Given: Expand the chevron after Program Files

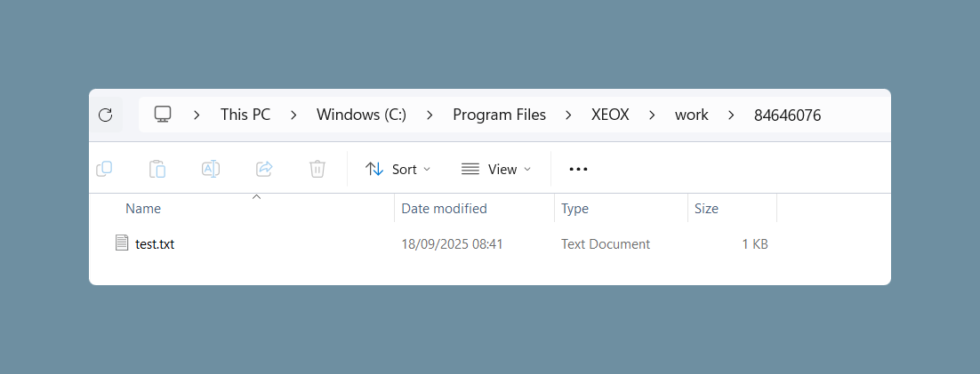Looking at the screenshot, I should click(569, 115).
